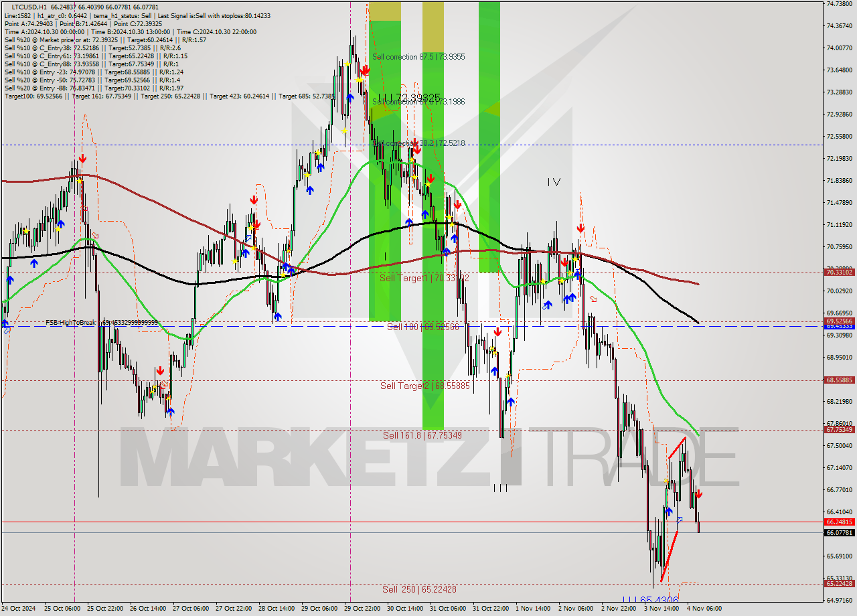
Task: Click the 'Sell %10 @ C_Entry61' row
Action: tap(96, 56)
